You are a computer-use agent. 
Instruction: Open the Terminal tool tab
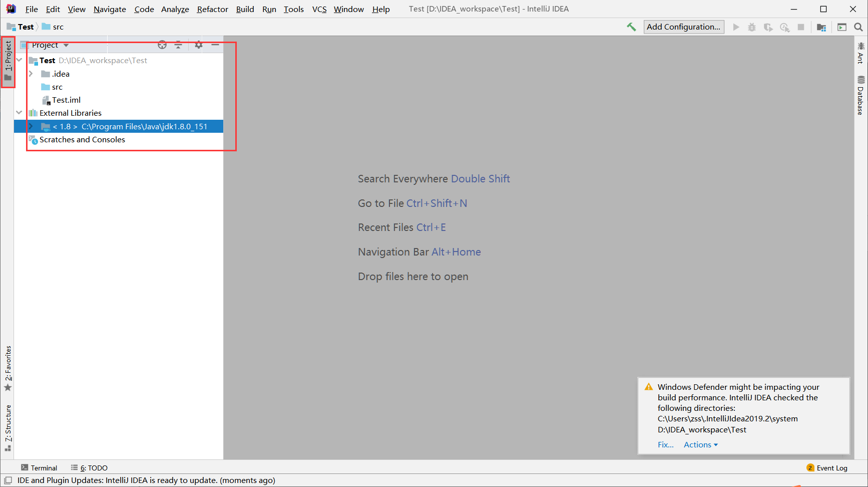39,467
